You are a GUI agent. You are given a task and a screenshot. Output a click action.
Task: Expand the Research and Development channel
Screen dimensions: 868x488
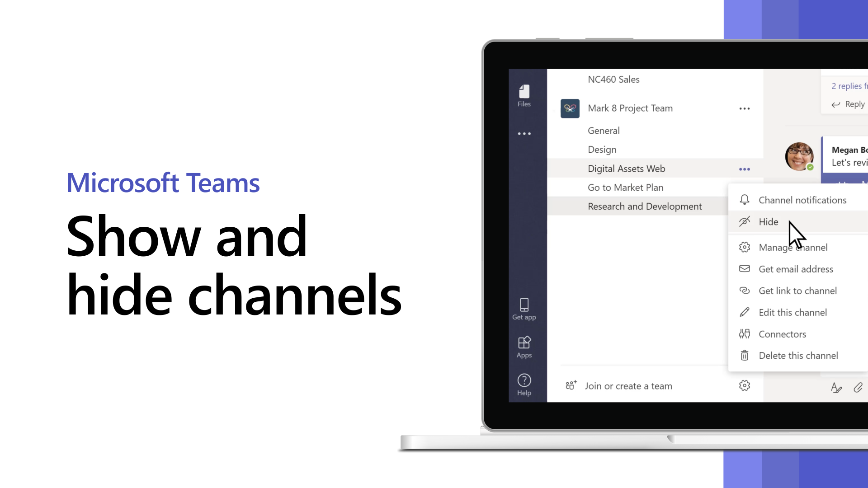[645, 206]
